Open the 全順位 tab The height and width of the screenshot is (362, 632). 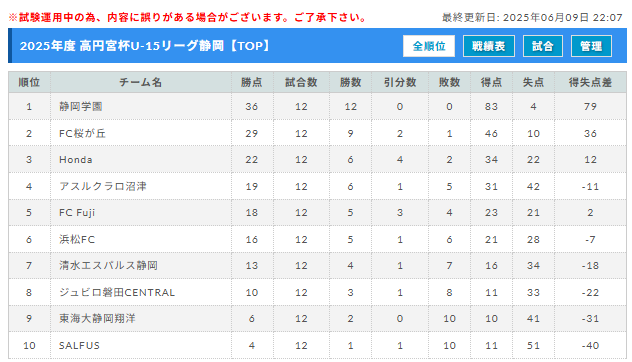(429, 46)
